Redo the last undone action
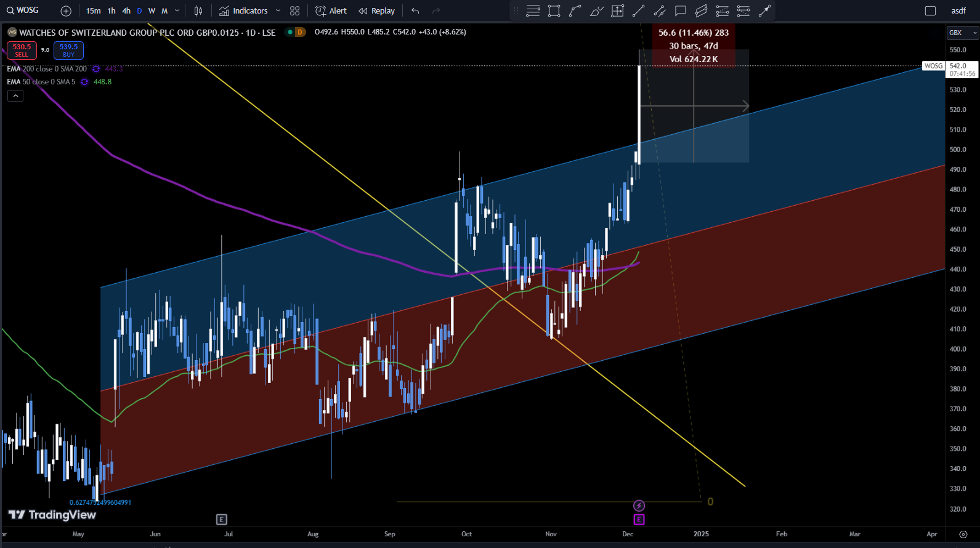Viewport: 980px width, 548px height. pos(436,11)
